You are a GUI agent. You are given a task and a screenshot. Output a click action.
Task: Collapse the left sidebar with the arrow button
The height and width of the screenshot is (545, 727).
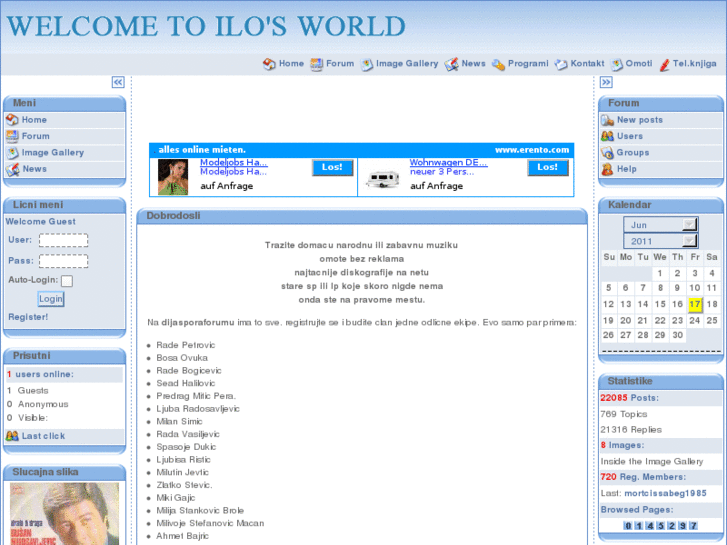pos(118,83)
